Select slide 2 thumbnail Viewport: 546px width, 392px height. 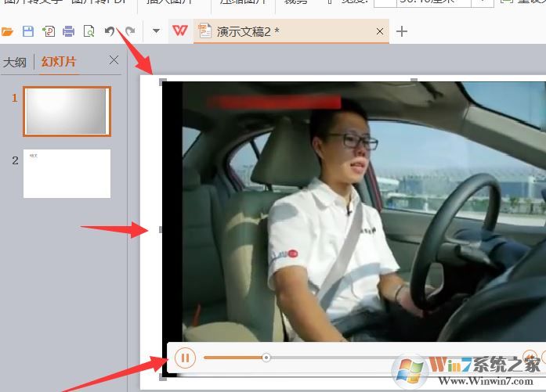(x=67, y=174)
